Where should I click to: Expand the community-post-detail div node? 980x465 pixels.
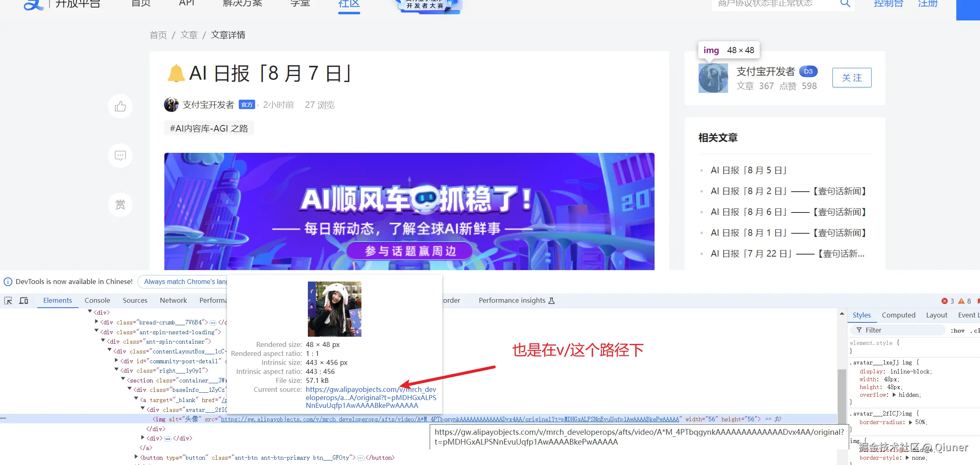pos(117,360)
